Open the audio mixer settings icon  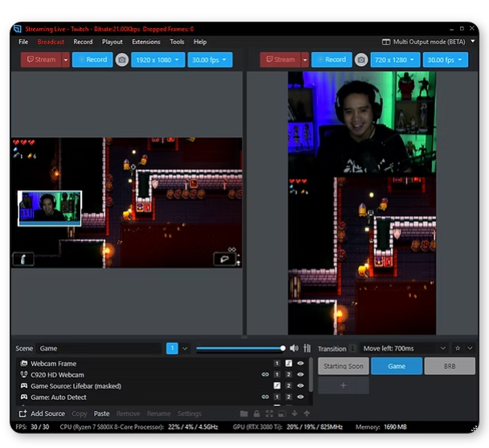pyautogui.click(x=307, y=348)
